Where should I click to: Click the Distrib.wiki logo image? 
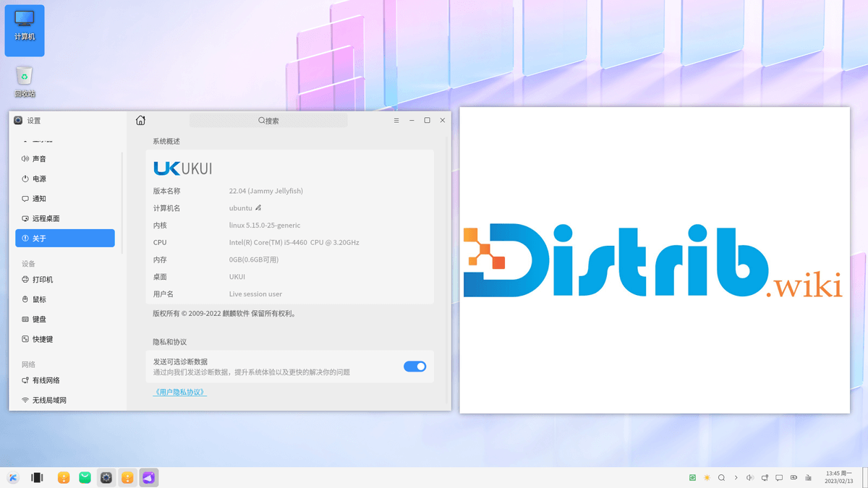655,260
